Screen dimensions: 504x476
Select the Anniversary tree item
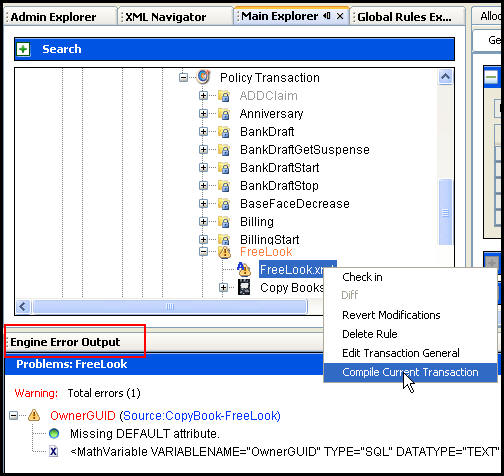pyautogui.click(x=271, y=114)
